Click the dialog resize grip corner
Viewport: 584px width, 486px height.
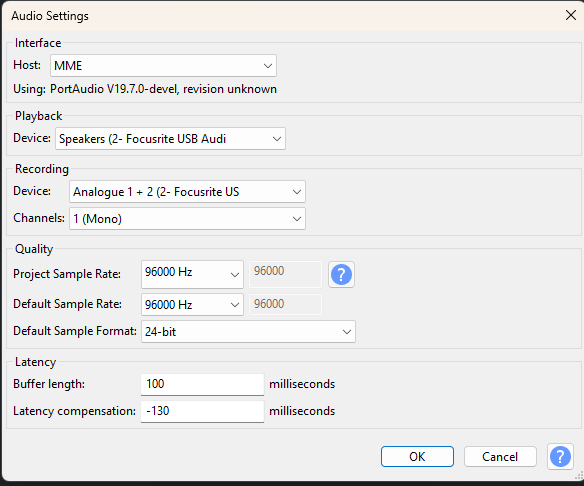[579, 476]
